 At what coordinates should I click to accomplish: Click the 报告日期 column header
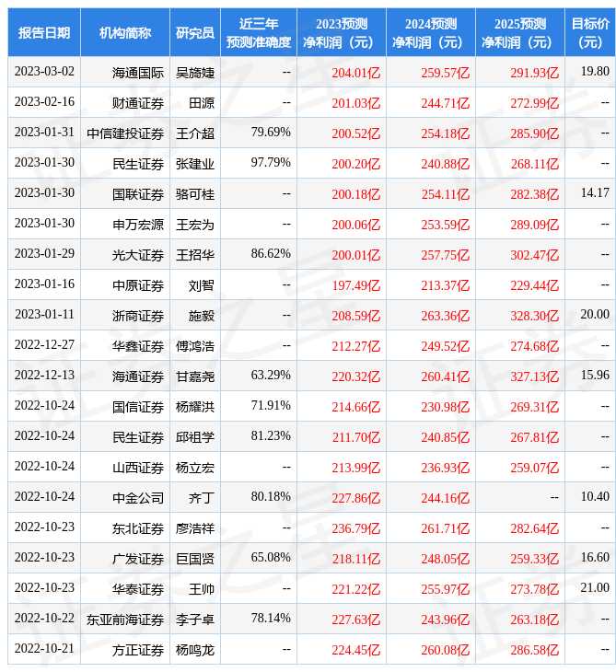[x=44, y=33]
